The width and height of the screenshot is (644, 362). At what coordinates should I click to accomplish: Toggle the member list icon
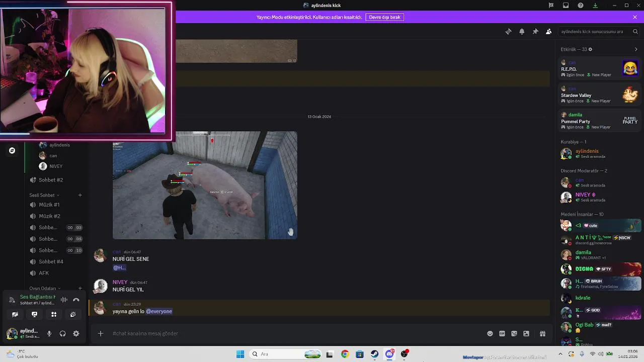click(548, 31)
